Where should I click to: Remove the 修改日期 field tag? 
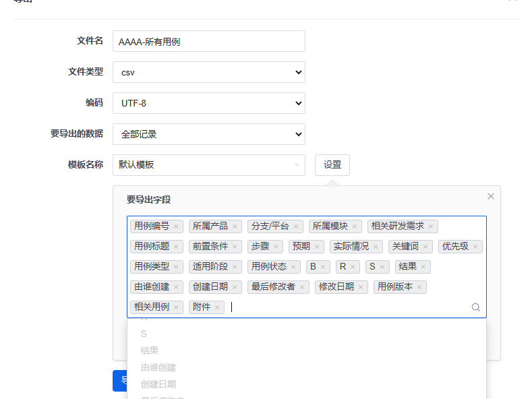tap(360, 287)
